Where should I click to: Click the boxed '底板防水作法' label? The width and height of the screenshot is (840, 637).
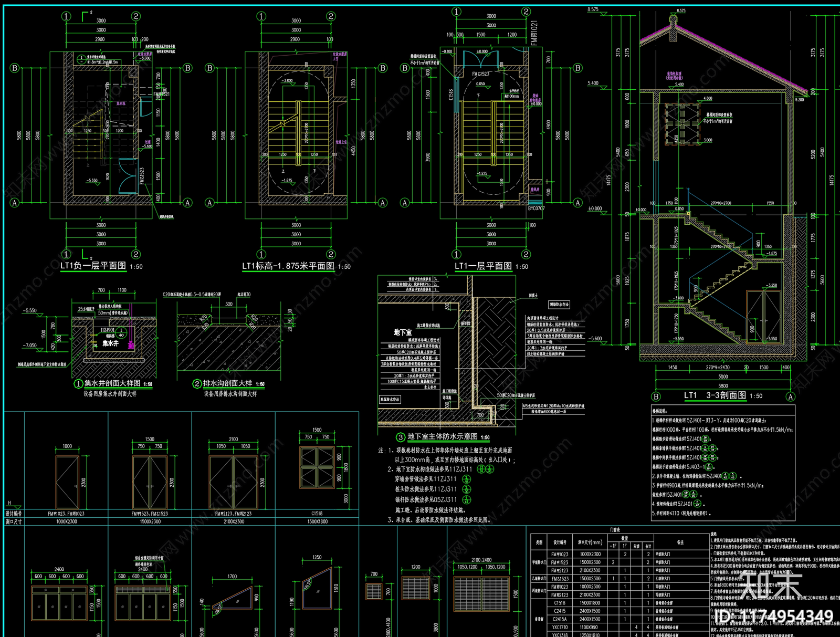[390, 400]
